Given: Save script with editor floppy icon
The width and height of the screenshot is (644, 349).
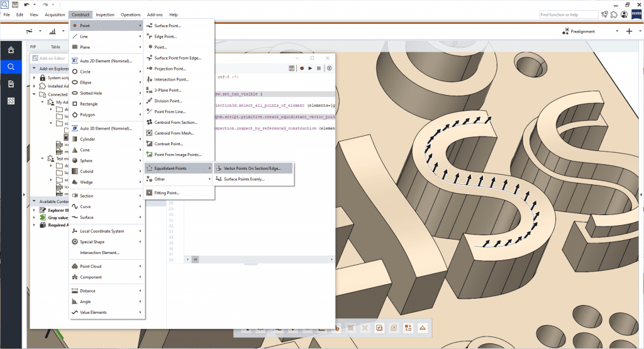Looking at the screenshot, I should pos(293,68).
